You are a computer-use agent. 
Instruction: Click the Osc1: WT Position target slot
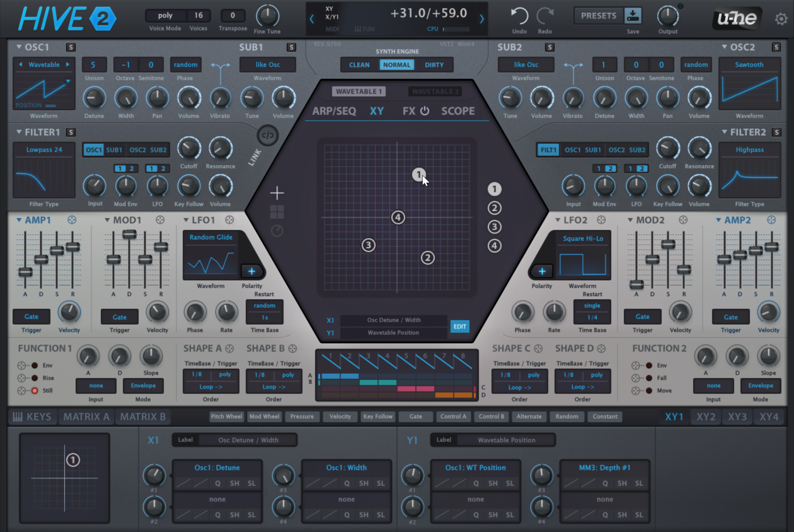point(475,468)
